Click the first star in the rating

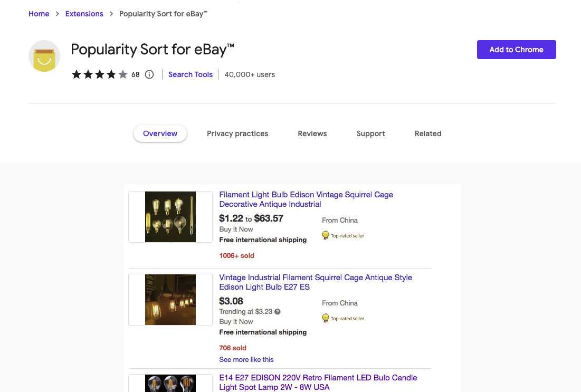76,74
